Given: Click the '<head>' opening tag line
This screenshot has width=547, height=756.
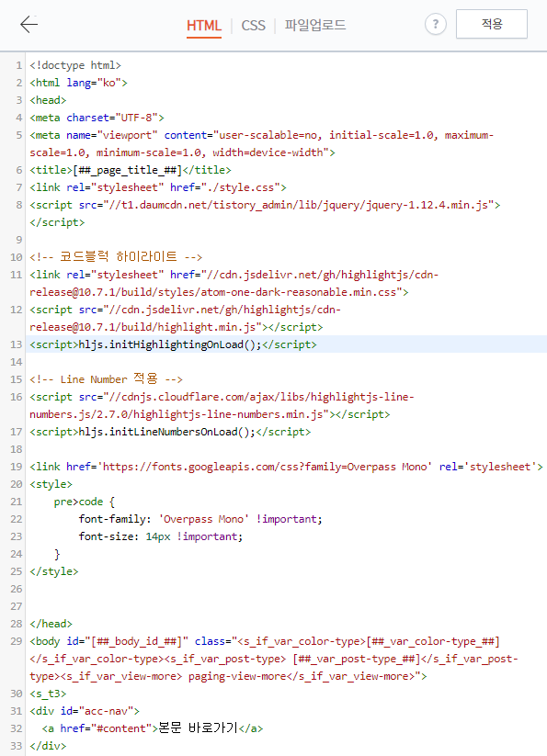Looking at the screenshot, I should (x=48, y=100).
